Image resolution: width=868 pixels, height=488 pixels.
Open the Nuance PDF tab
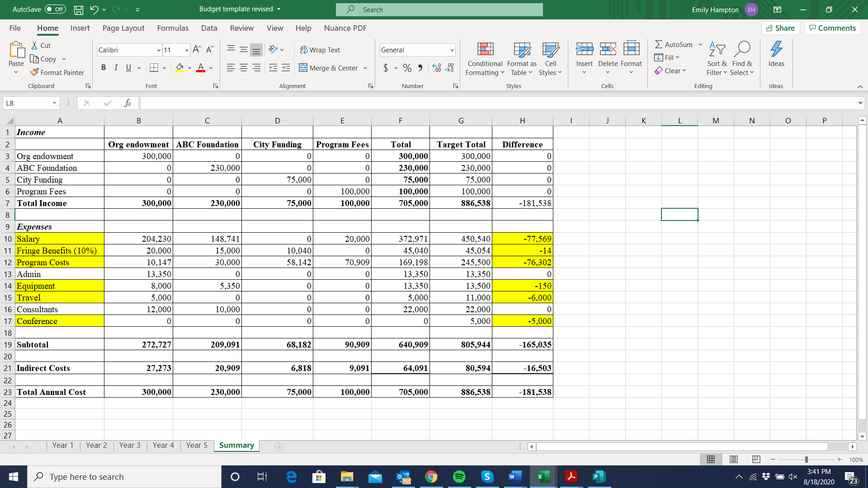pyautogui.click(x=345, y=28)
